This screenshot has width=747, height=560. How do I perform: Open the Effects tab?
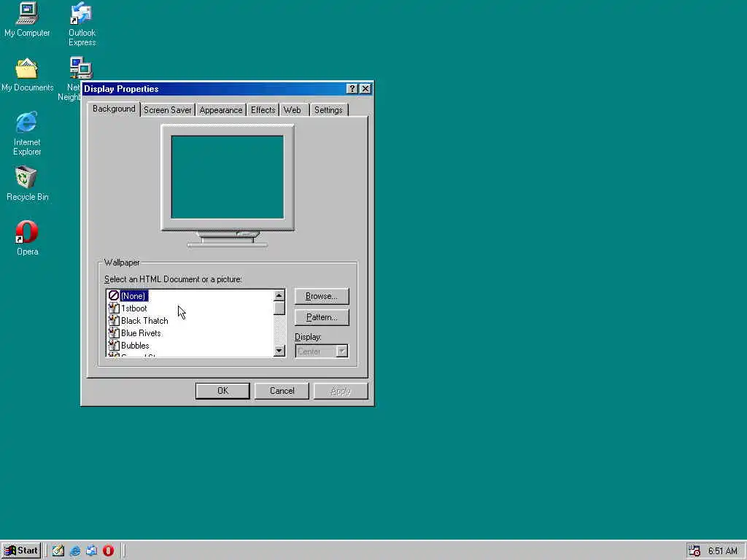[263, 110]
